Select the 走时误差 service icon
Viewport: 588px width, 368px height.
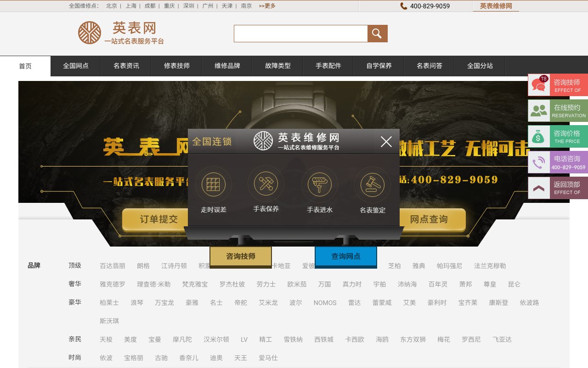point(213,184)
